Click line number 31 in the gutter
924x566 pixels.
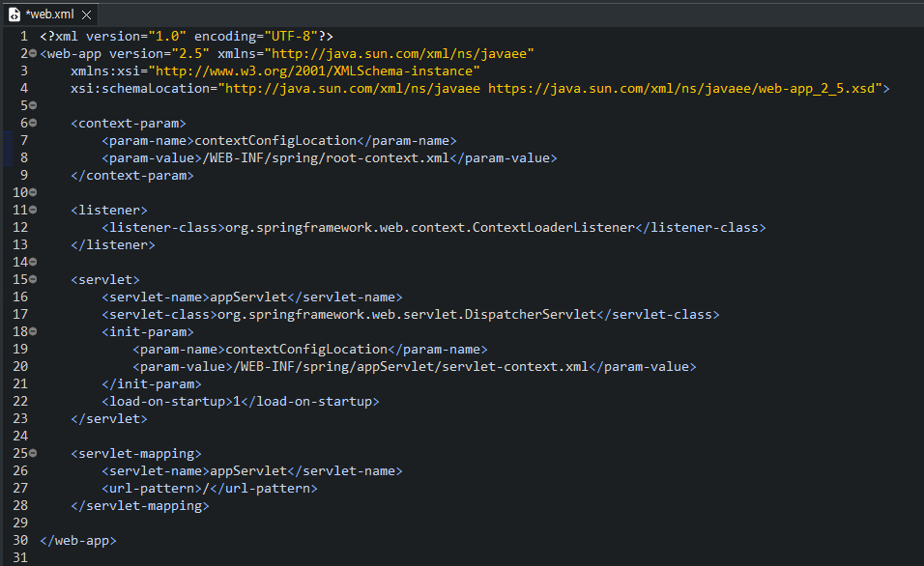(x=20, y=557)
